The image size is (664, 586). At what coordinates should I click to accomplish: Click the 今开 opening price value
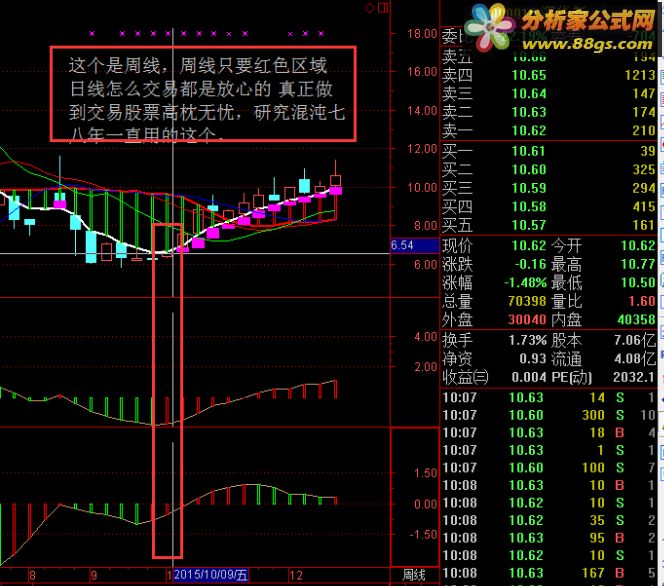pyautogui.click(x=638, y=246)
